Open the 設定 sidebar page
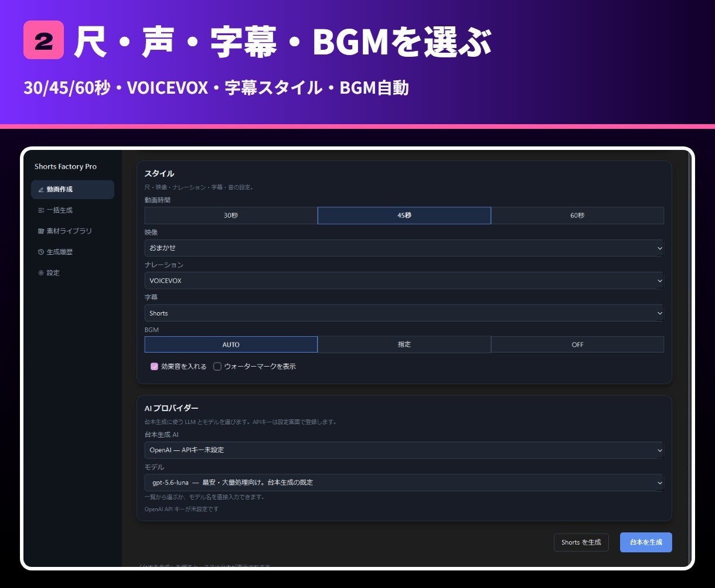 73,273
